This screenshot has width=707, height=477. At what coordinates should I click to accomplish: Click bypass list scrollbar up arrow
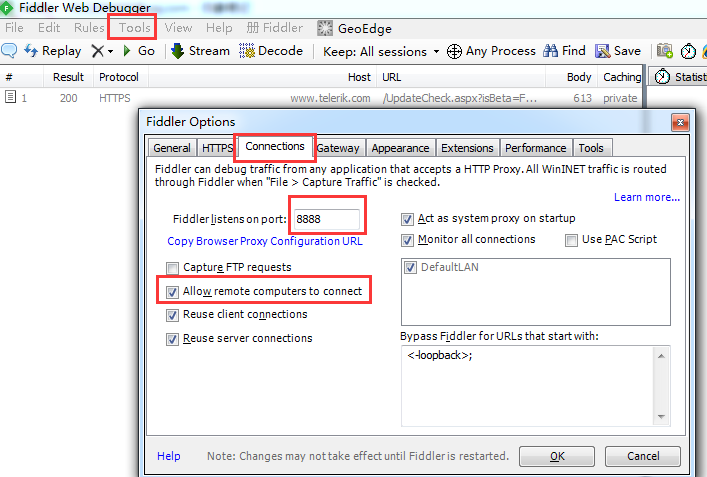pos(661,356)
